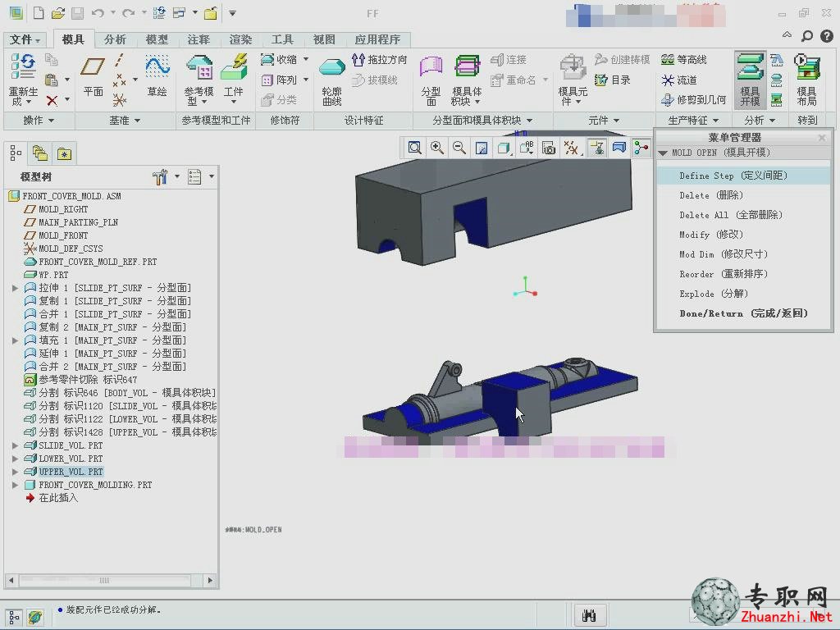The height and width of the screenshot is (630, 840).
Task: Activate the Mold Opening (模具开模) tool
Action: (750, 80)
